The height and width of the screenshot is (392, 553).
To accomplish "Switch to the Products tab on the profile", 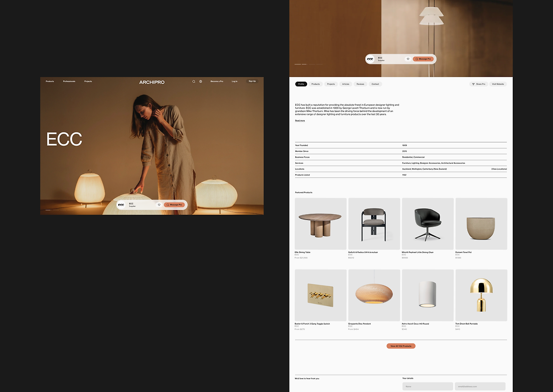I will pos(316,84).
